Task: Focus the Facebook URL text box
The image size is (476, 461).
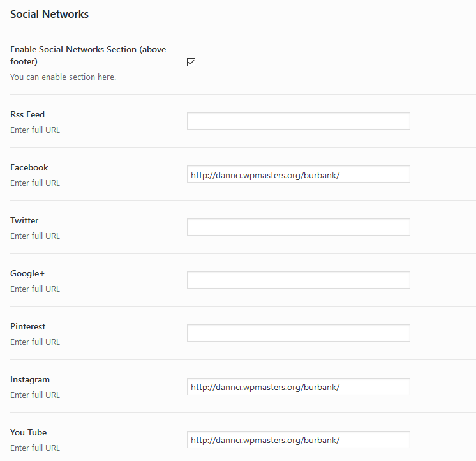Action: coord(298,174)
